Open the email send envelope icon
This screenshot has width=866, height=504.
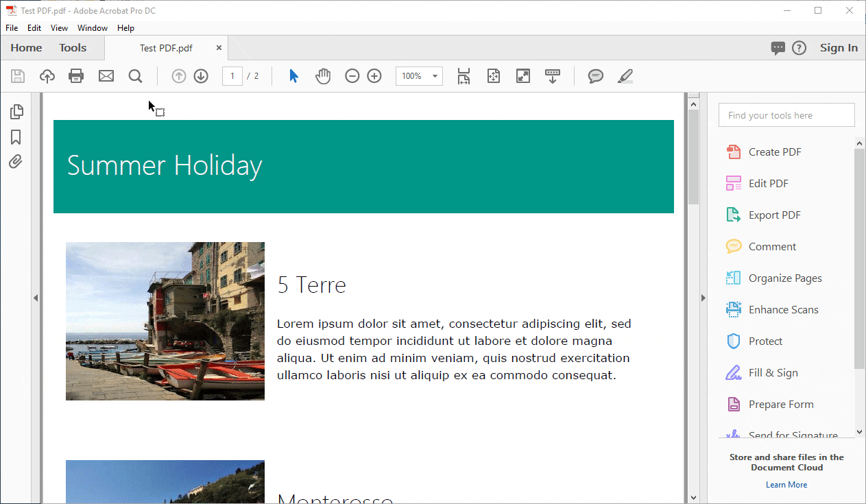tap(106, 76)
